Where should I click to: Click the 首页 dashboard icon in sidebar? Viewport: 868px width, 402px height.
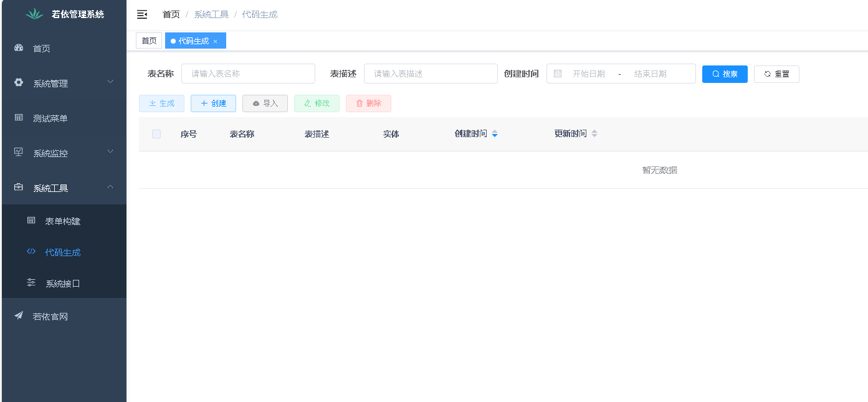point(19,48)
